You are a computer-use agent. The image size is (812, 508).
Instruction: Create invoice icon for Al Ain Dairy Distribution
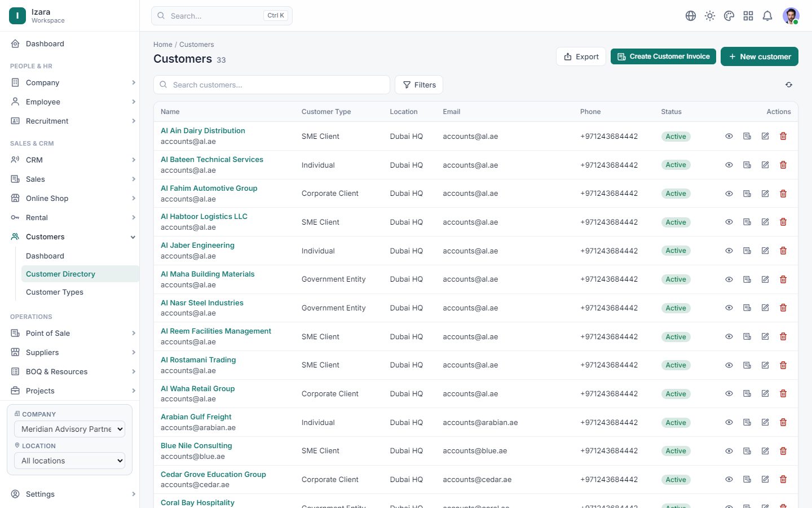(747, 136)
